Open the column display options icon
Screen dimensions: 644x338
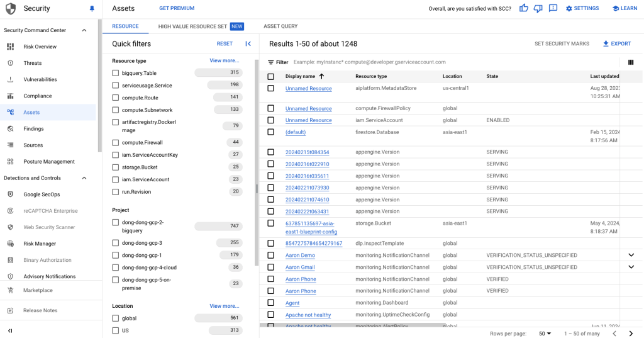pyautogui.click(x=631, y=62)
